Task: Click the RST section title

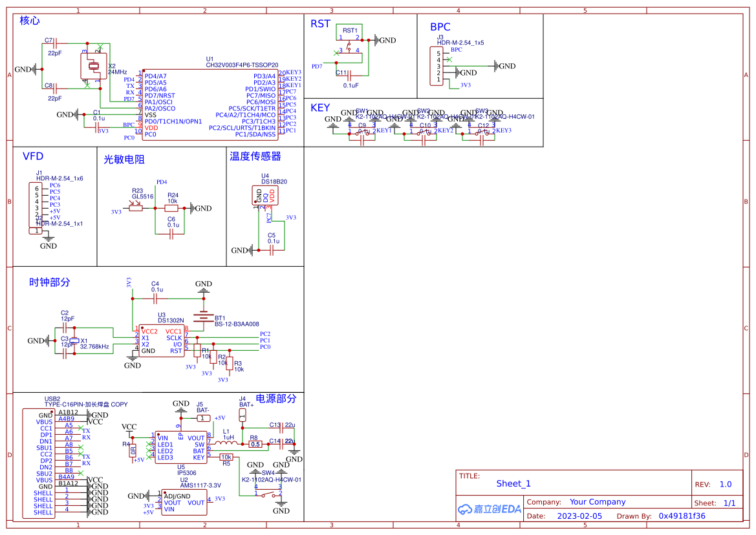Action: pyautogui.click(x=320, y=24)
